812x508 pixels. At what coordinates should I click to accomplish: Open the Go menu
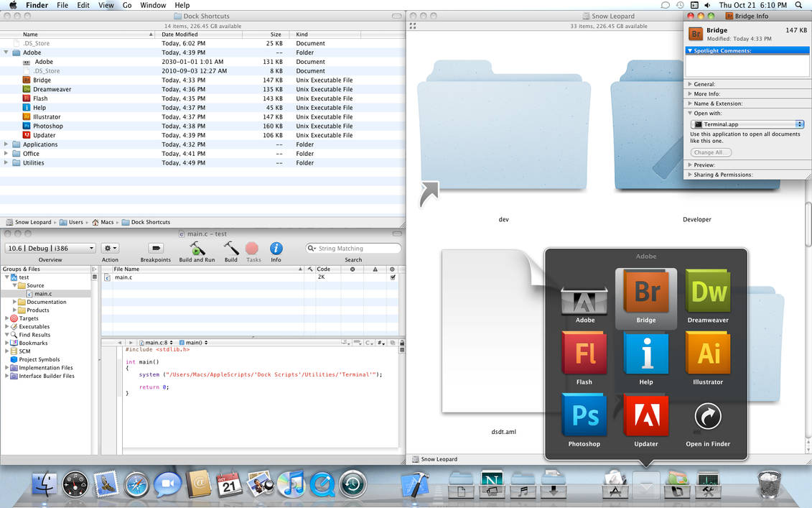click(127, 5)
